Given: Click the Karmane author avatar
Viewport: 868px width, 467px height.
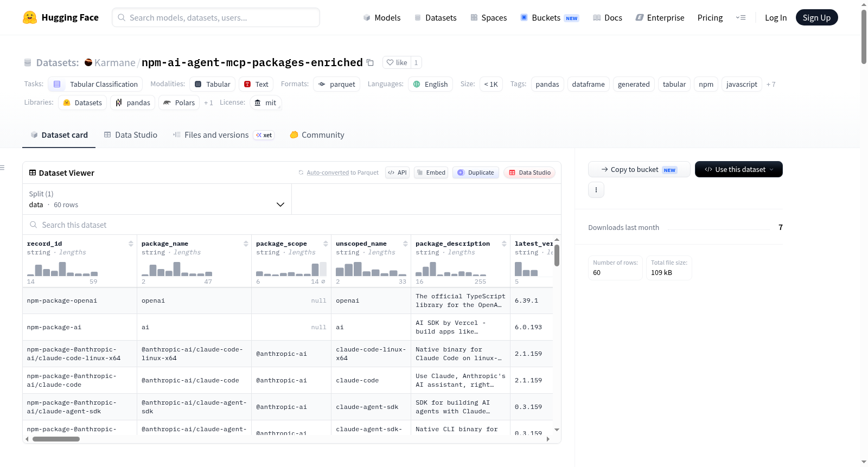Looking at the screenshot, I should 88,62.
